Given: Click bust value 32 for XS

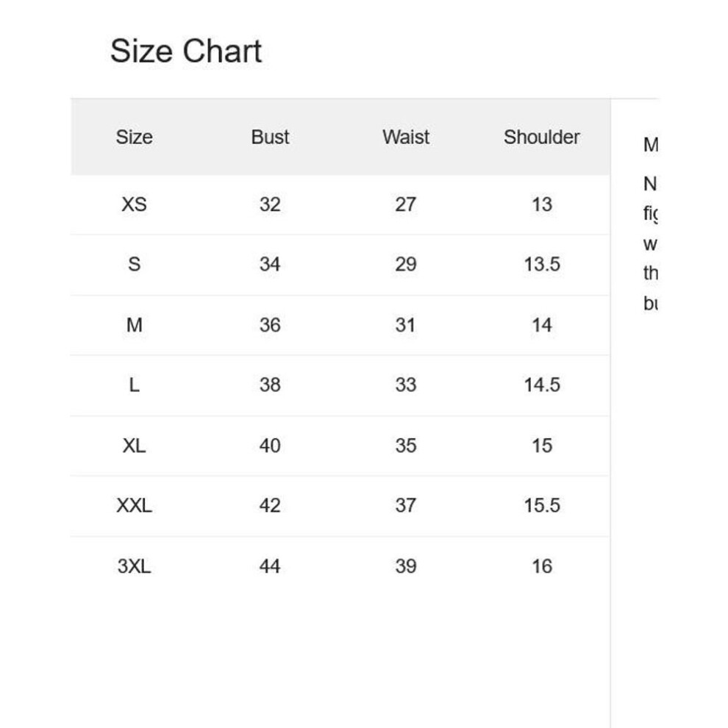Looking at the screenshot, I should click(270, 204).
